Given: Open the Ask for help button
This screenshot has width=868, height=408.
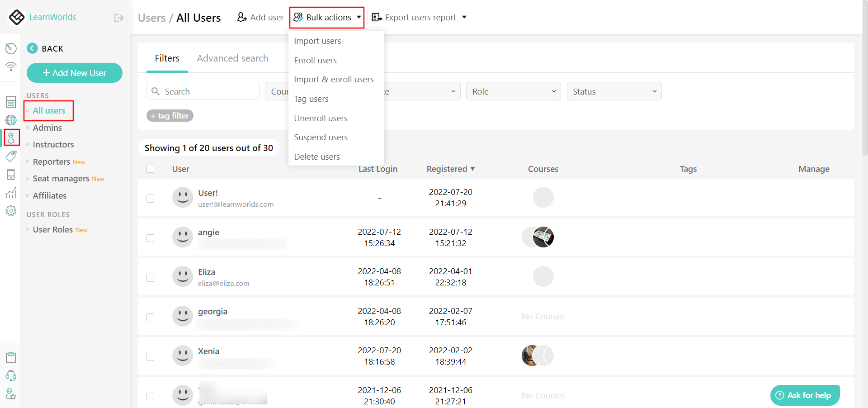Looking at the screenshot, I should (x=805, y=395).
